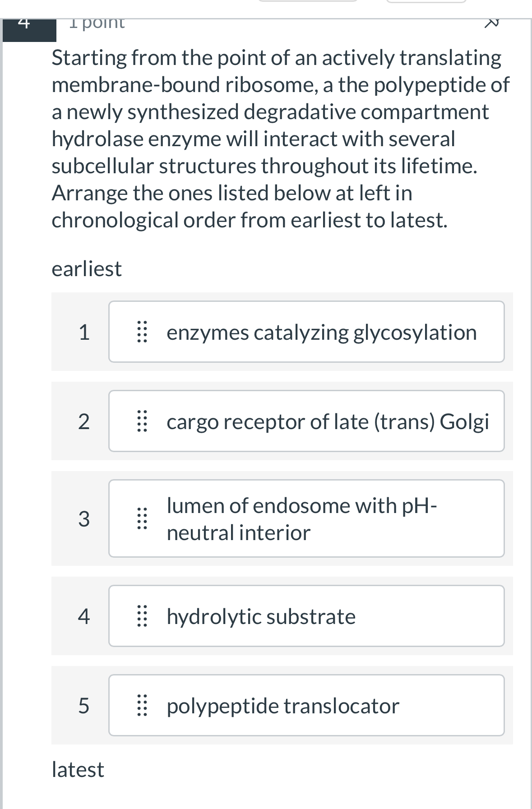Click position number 1 in the ordering list

85,331
